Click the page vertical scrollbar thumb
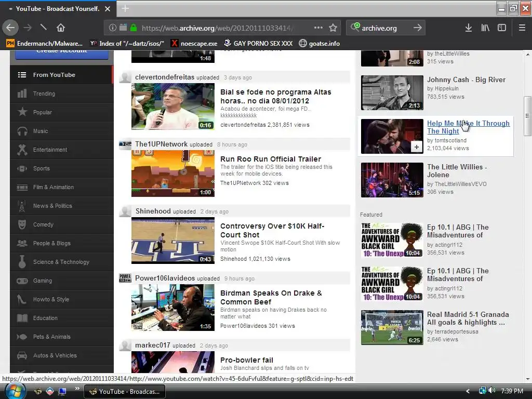532x399 pixels. click(527, 116)
